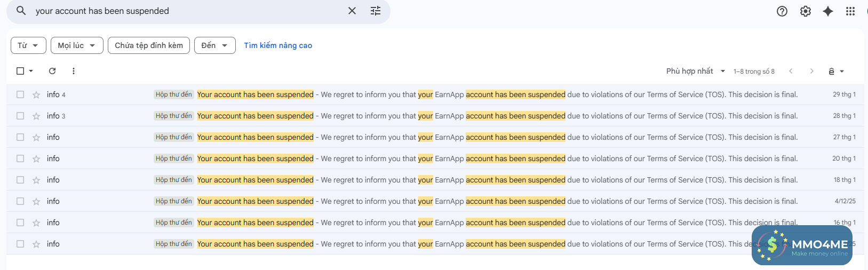Star the last email in list
This screenshot has width=868, height=270.
click(x=36, y=244)
